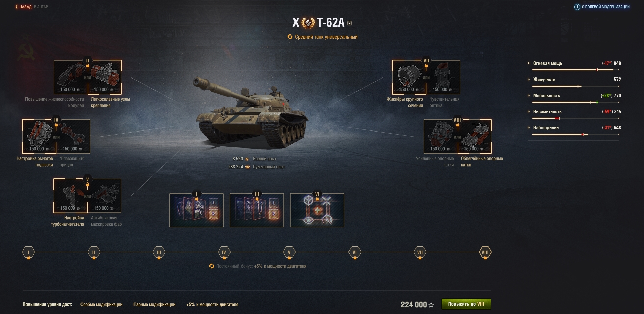Expand the Незаметность stat row
The image size is (644, 314).
(x=574, y=112)
